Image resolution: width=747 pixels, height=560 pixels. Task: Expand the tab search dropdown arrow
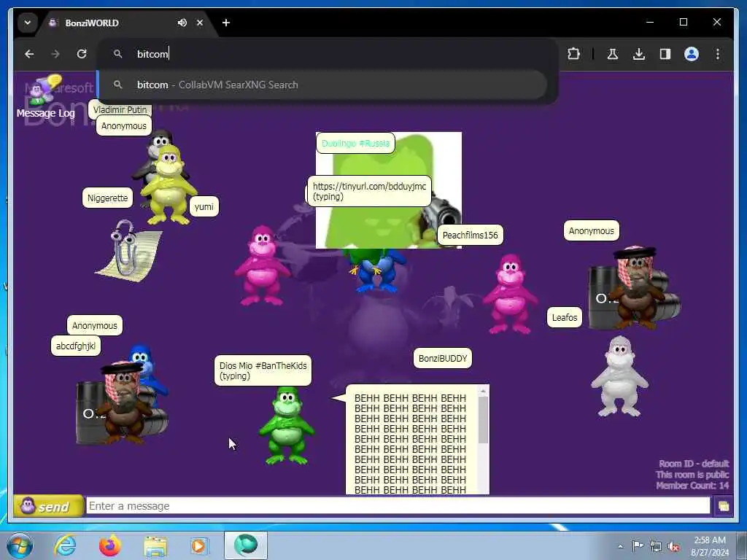[x=28, y=23]
